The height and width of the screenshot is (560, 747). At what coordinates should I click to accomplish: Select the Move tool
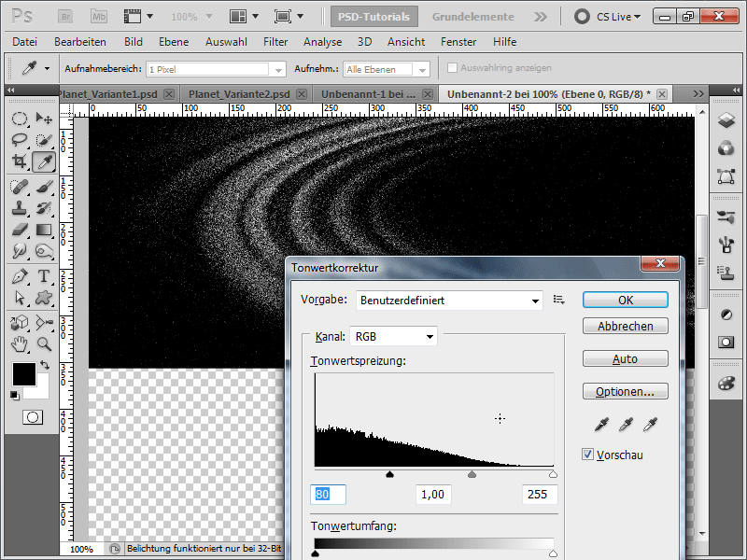click(x=44, y=119)
